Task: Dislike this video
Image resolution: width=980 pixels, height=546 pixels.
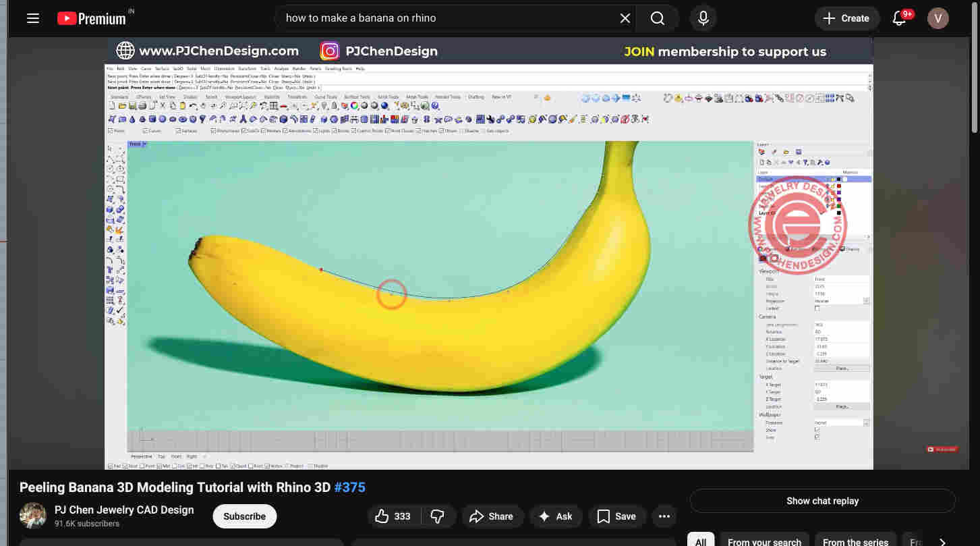Action: [438, 516]
